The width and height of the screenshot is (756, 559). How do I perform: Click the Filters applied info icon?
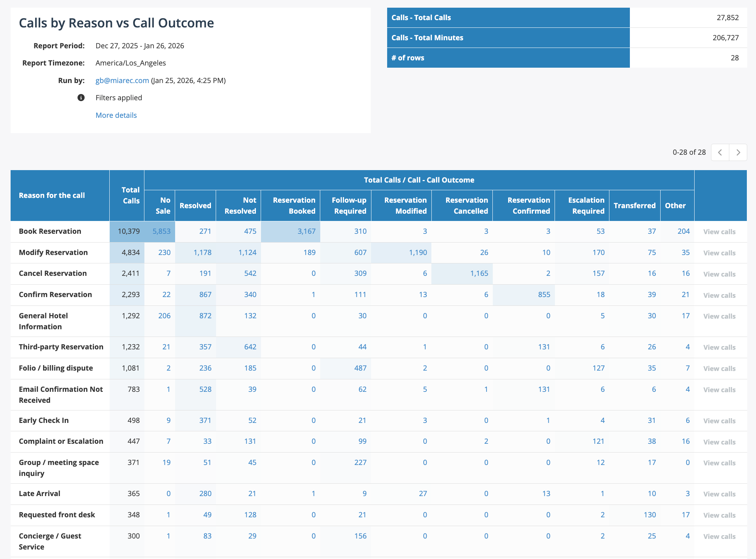81,98
